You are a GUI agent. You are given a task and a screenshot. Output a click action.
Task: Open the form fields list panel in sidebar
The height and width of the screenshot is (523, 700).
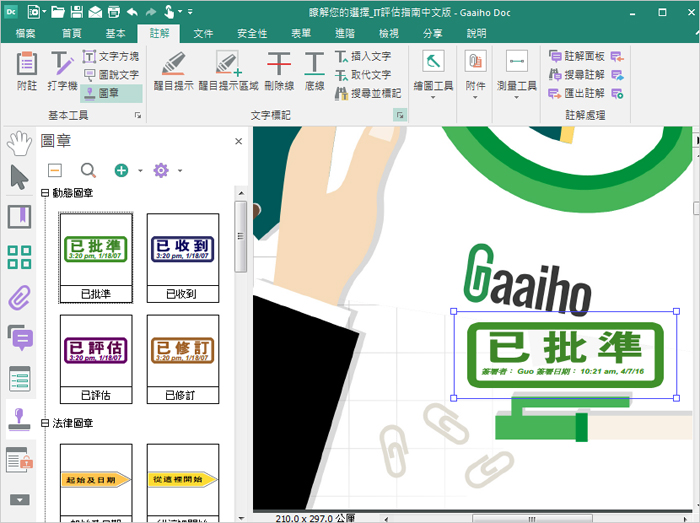pos(19,379)
